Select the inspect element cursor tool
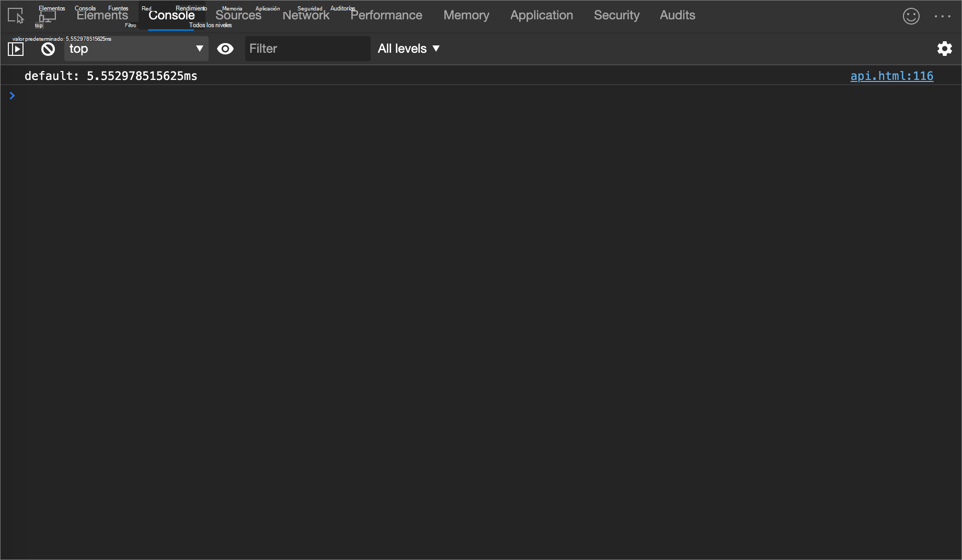The height and width of the screenshot is (560, 962). click(15, 16)
